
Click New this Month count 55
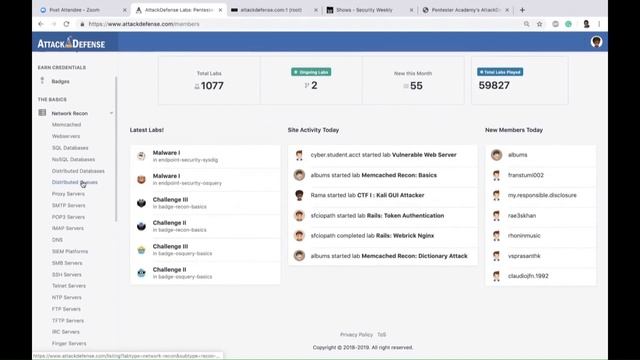tap(416, 86)
